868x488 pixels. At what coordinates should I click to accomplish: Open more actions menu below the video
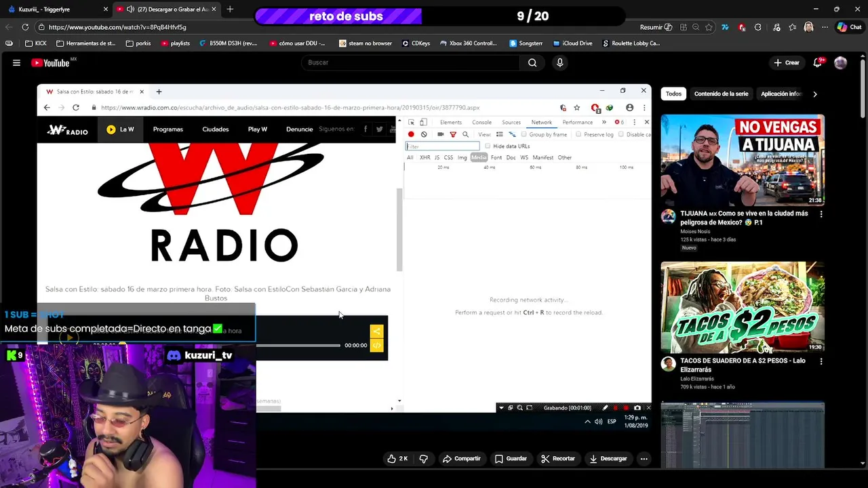pyautogui.click(x=644, y=459)
